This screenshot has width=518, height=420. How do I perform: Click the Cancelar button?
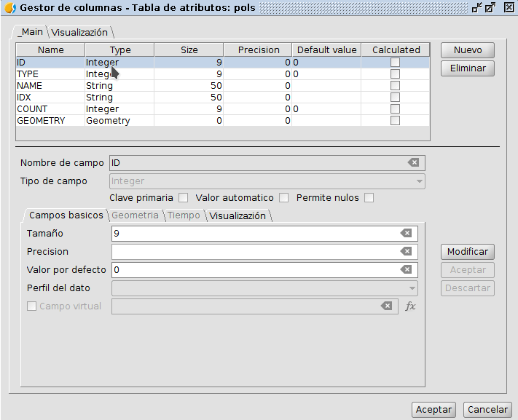[x=487, y=409]
